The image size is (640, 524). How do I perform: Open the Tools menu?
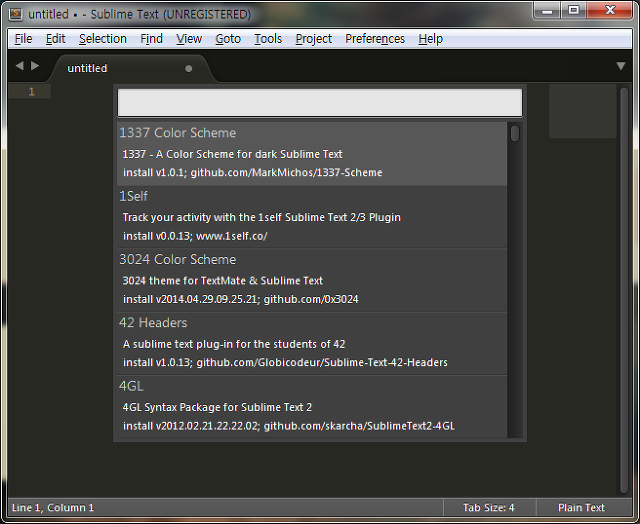point(268,39)
